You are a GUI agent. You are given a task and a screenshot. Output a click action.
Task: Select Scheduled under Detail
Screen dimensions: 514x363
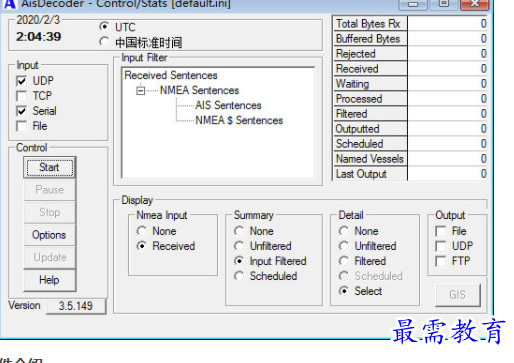point(344,276)
